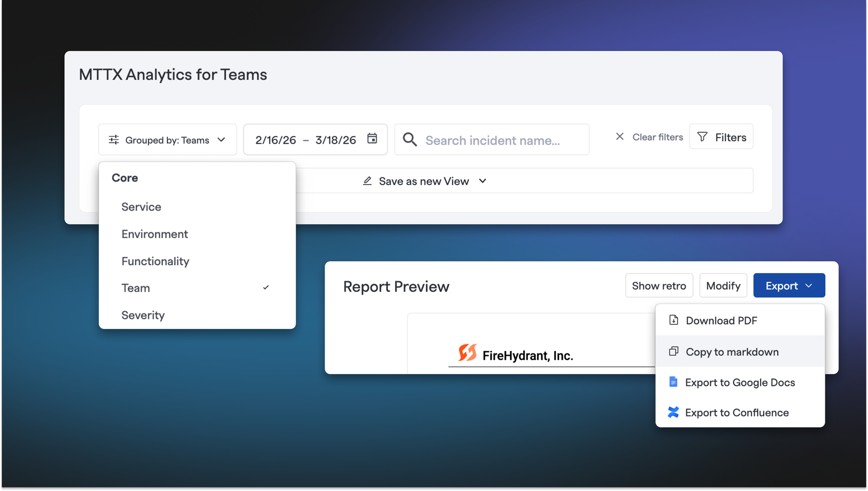Image resolution: width=868 pixels, height=491 pixels.
Task: Choose Export to Google Docs
Action: [740, 382]
